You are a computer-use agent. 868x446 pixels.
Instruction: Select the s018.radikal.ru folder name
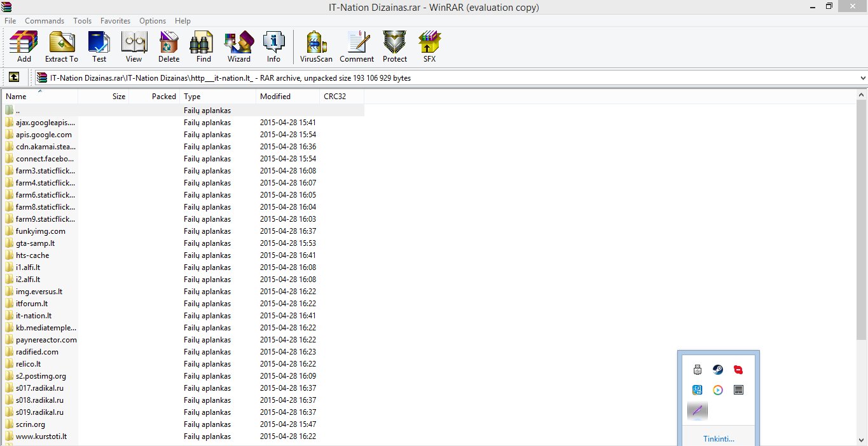[39, 400]
